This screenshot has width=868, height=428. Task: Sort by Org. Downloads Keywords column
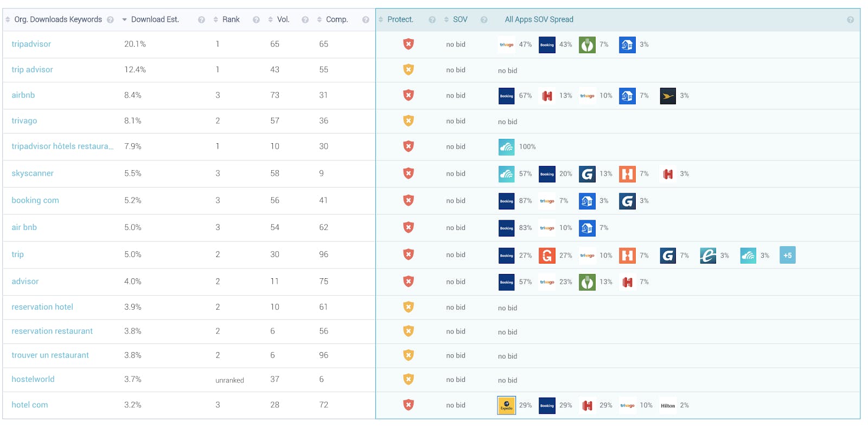58,20
